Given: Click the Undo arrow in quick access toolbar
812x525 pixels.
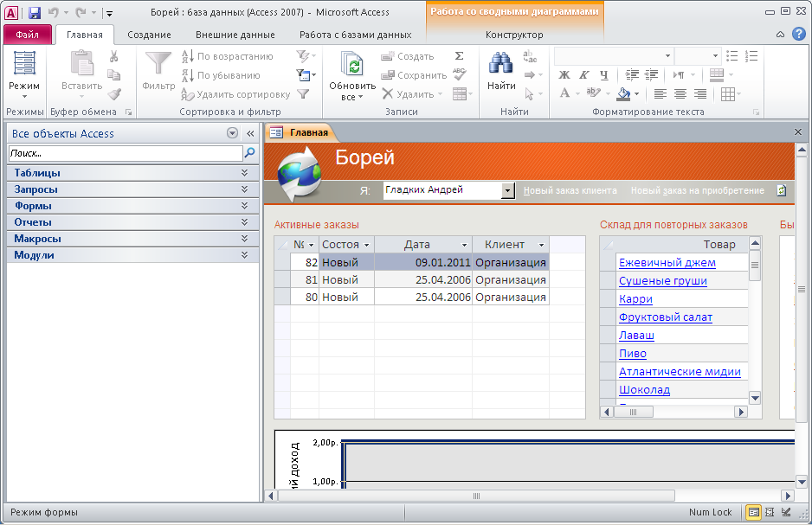Looking at the screenshot, I should pyautogui.click(x=54, y=12).
